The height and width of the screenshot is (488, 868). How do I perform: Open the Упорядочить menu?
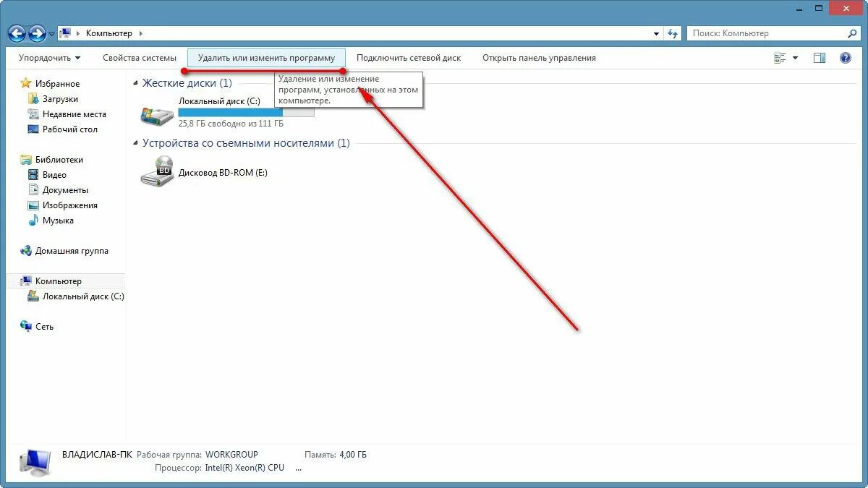tap(50, 58)
